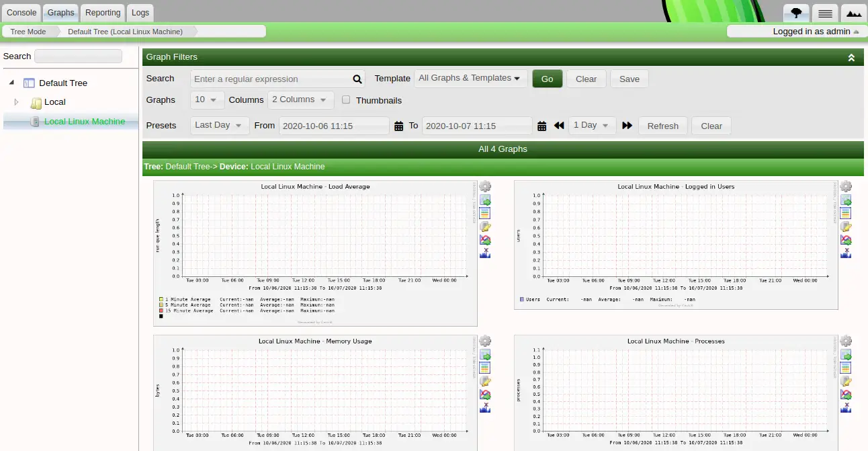Open the To date calendar picker

542,126
